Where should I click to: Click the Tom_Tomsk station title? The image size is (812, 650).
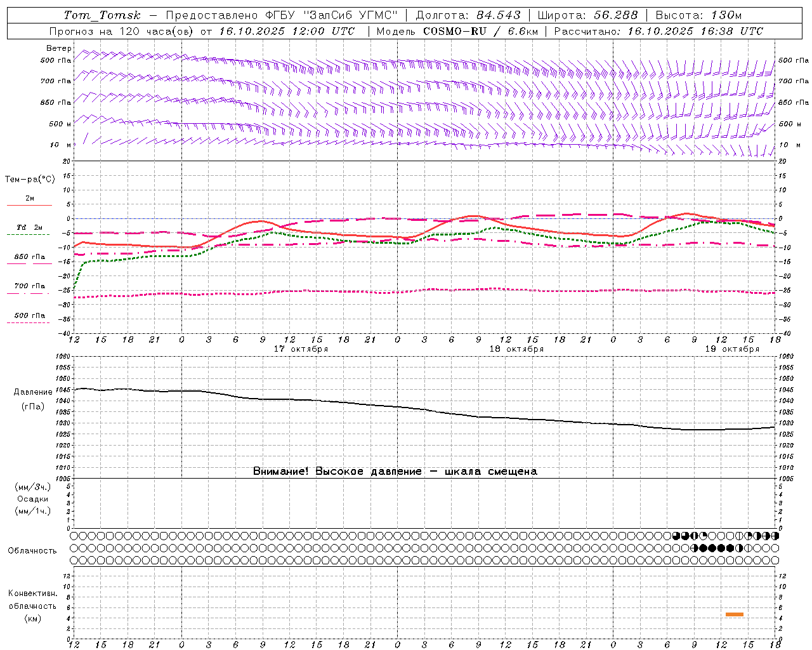[102, 15]
